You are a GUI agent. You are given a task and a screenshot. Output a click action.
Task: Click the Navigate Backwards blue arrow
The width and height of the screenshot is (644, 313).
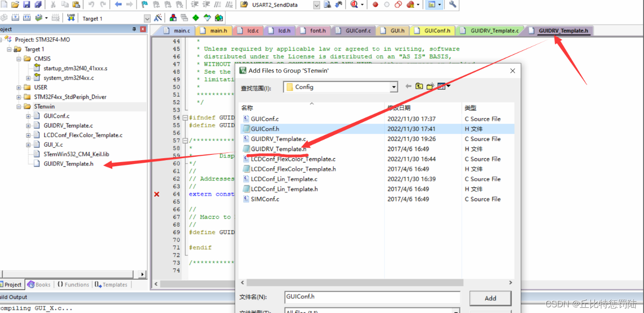point(118,5)
